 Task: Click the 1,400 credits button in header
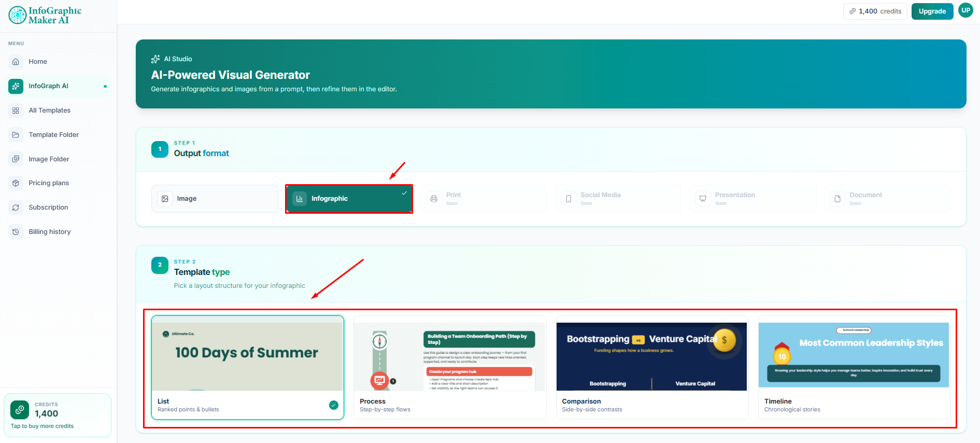875,11
